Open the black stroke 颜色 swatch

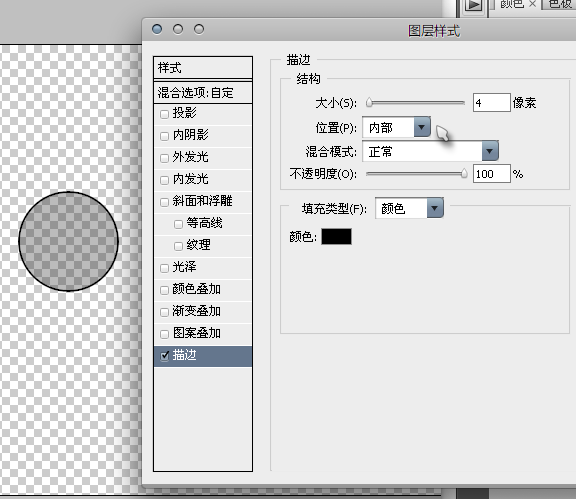coord(336,236)
